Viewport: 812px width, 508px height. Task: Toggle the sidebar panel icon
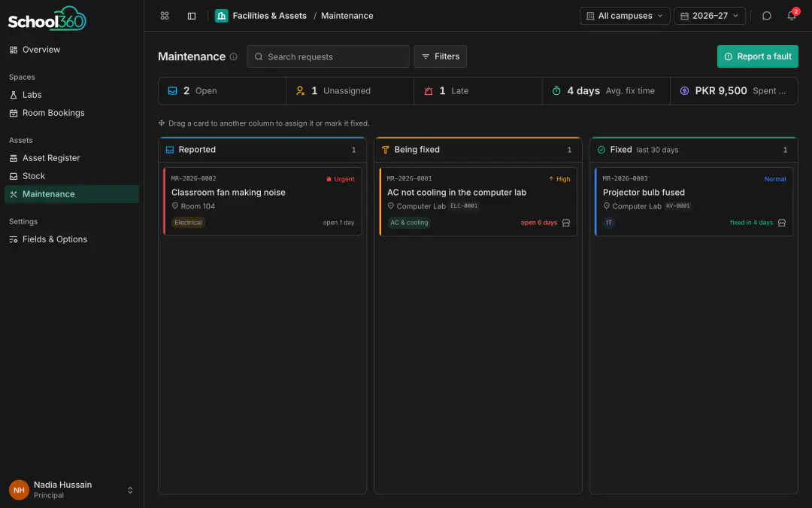tap(192, 16)
